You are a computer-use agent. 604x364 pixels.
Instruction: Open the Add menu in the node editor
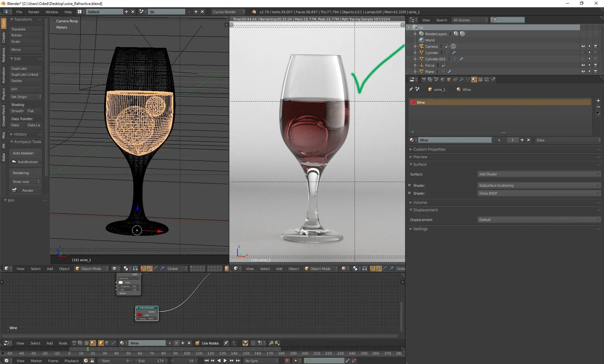(x=49, y=343)
